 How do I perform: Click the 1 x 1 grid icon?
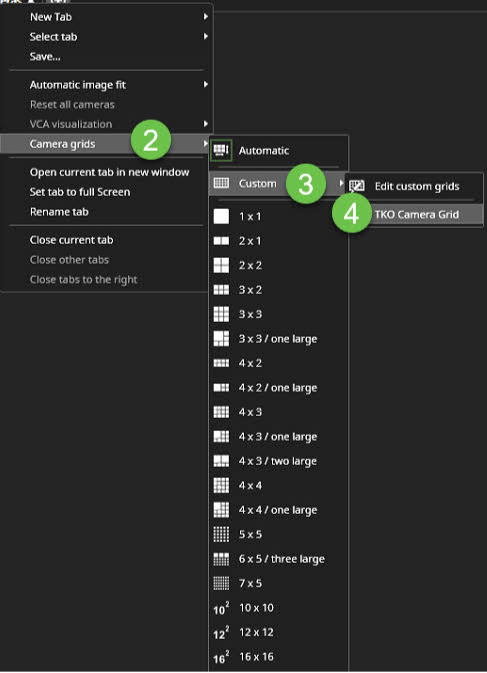click(221, 216)
